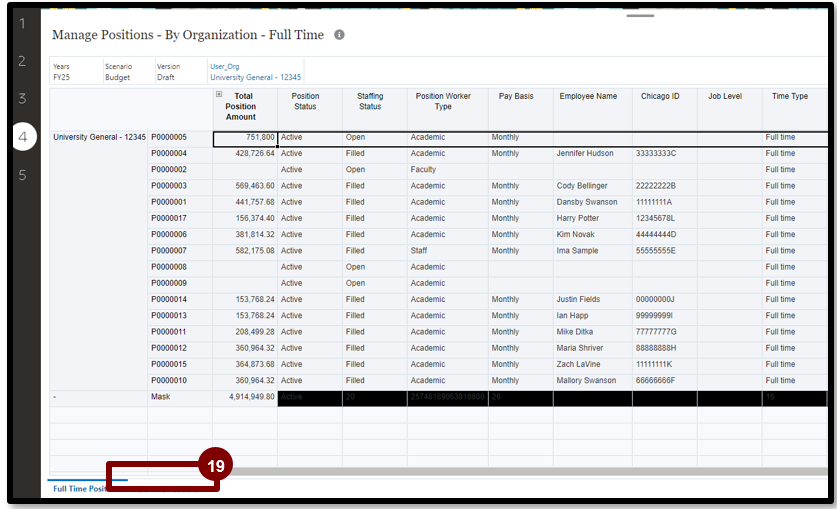Click the 4,914,949.80 total amount cell
Viewport: 837px width, 509px height.
[x=245, y=397]
